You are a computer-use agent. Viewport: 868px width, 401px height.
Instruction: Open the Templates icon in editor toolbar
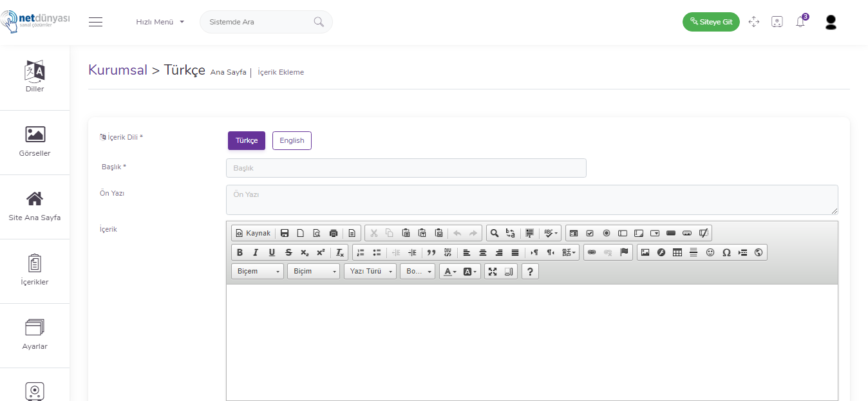click(x=352, y=233)
